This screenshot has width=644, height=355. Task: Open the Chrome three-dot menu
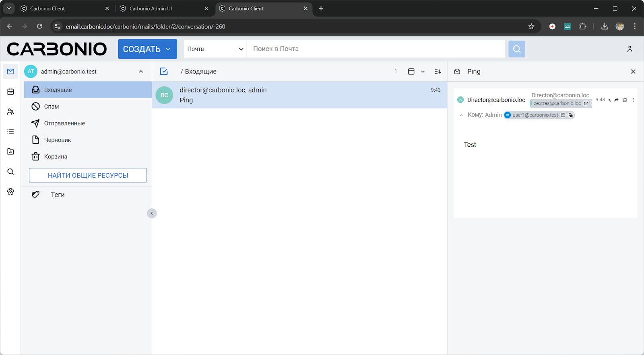(635, 27)
